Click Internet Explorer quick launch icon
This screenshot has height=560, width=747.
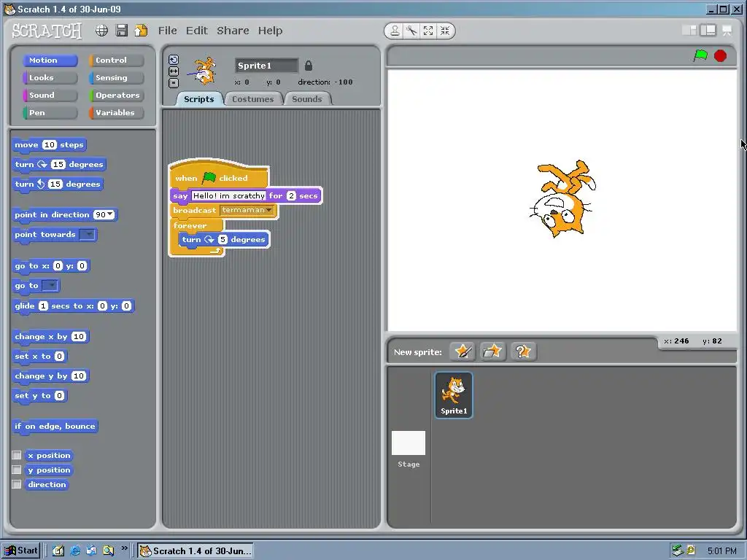(x=75, y=551)
